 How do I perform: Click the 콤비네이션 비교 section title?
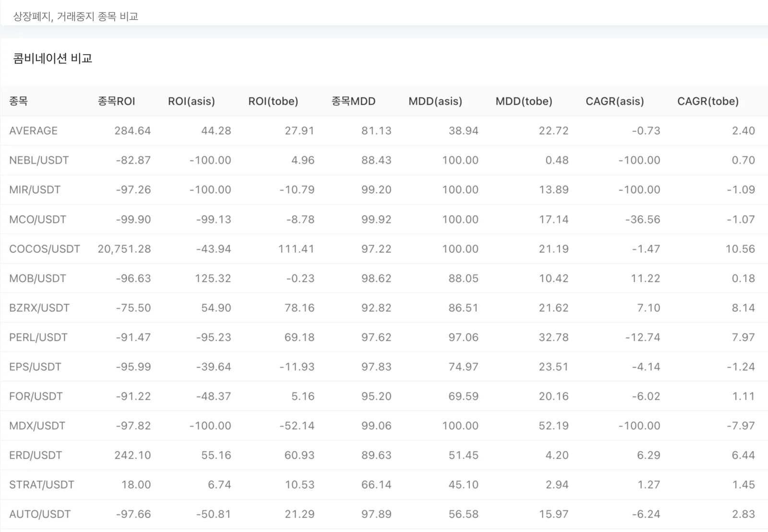pos(52,58)
